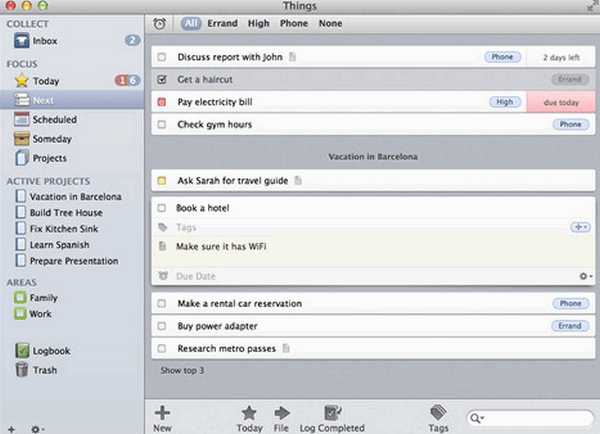Open Build Tree House project icon
Screen dimensions: 600x434
tap(21, 212)
